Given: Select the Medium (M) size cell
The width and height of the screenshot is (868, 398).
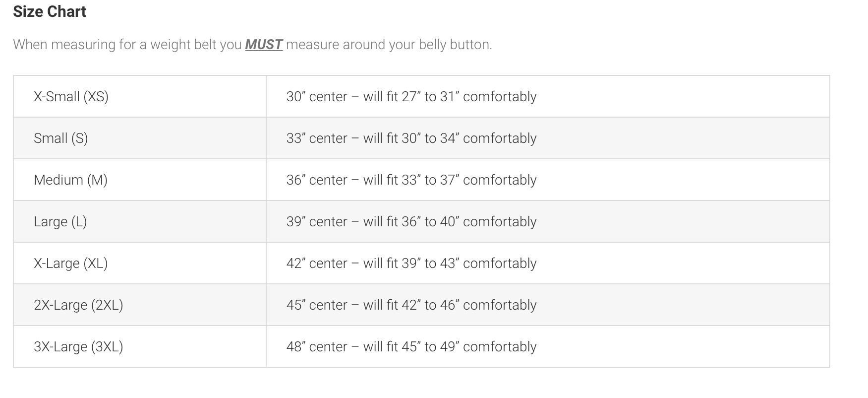Looking at the screenshot, I should (x=140, y=180).
